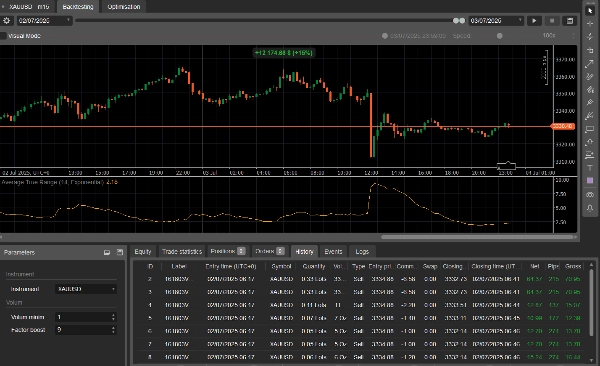Select the arrow icon marker tool
Screen dimensions: 600x366
click(x=590, y=142)
